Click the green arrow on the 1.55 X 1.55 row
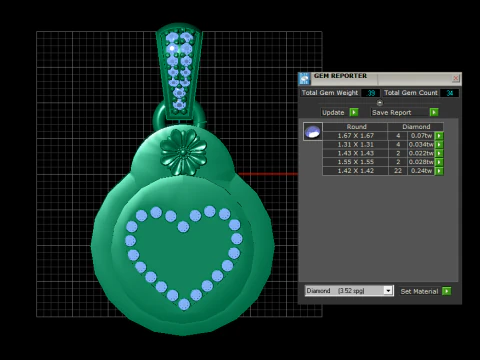The width and height of the screenshot is (480, 360). pyautogui.click(x=439, y=162)
